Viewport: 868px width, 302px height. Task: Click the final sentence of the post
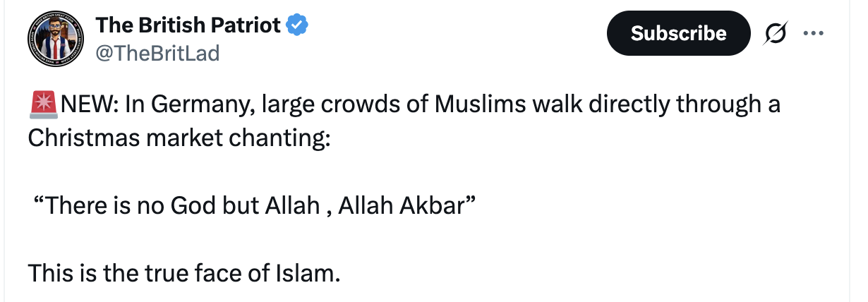pos(184,272)
